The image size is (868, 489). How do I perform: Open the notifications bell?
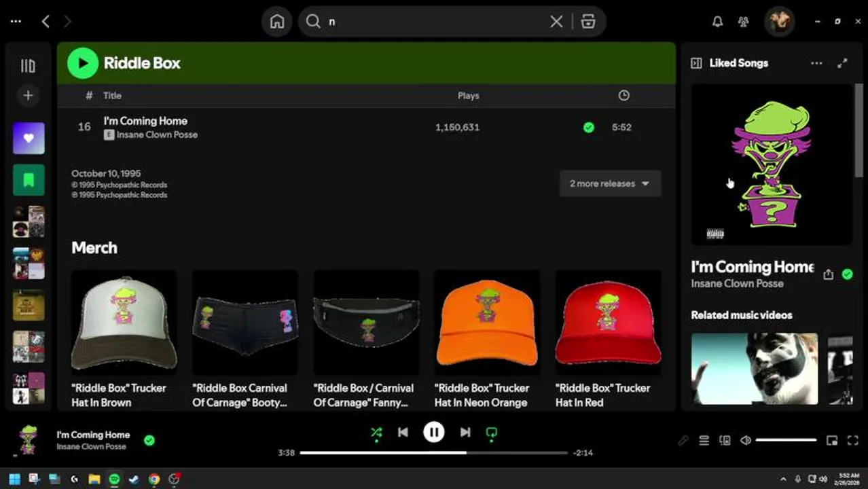(717, 22)
